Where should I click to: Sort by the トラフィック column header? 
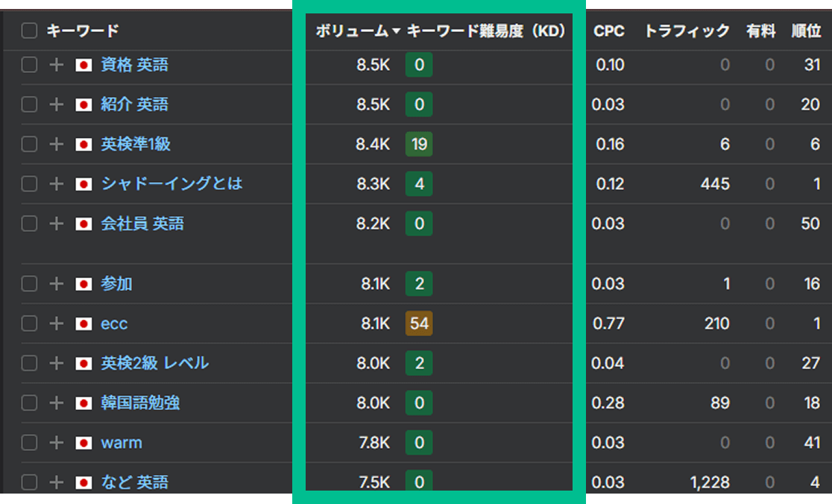tap(687, 31)
